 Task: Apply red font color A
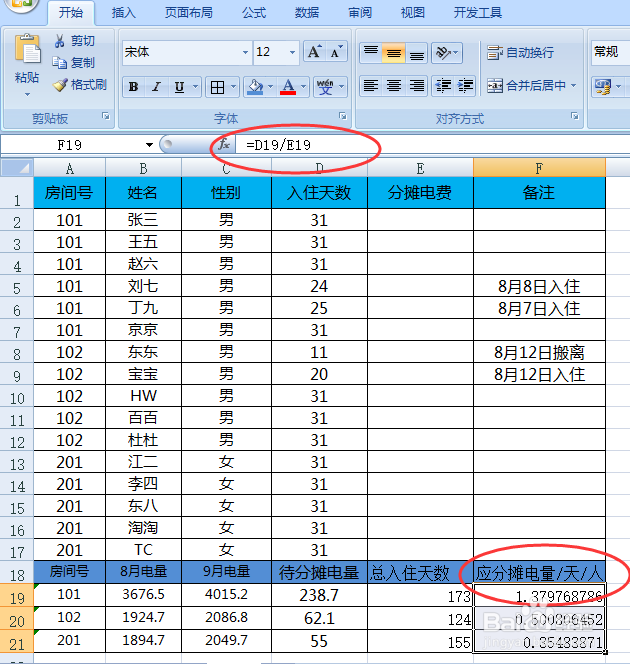[288, 87]
